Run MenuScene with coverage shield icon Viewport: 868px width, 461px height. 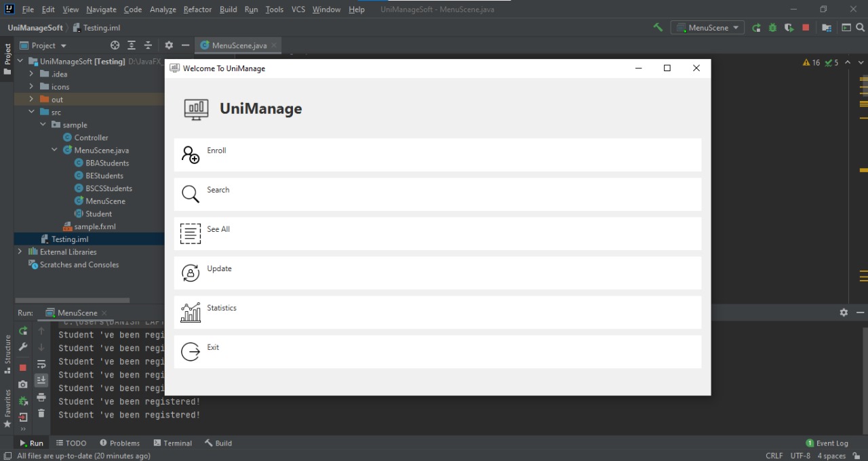point(789,28)
